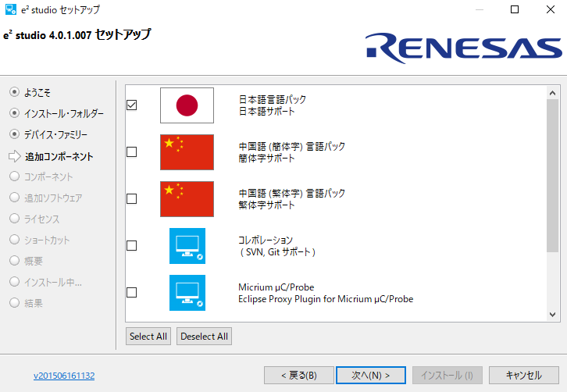567x392 pixels.
Task: Select the 結果 step radio button
Action: [x=14, y=303]
